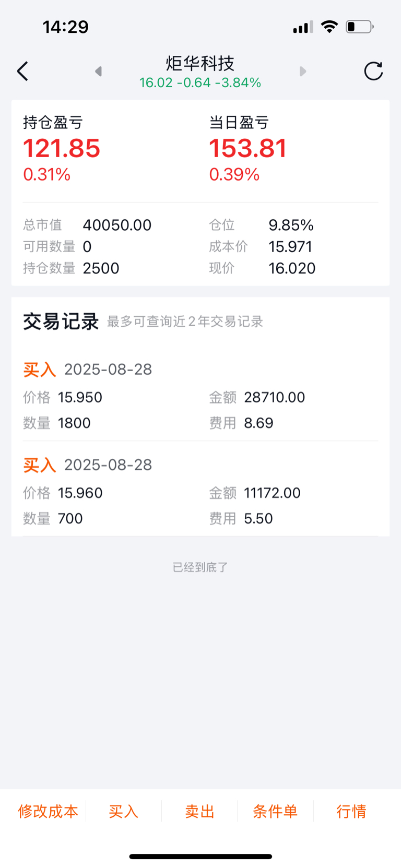
Task: Open the 条件单 tab
Action: (275, 811)
